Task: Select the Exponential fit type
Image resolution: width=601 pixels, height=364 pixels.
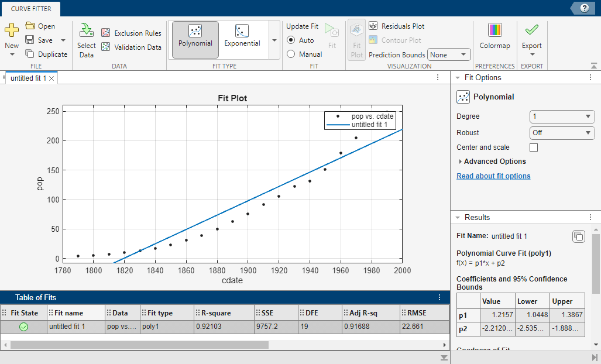Action: pos(242,37)
